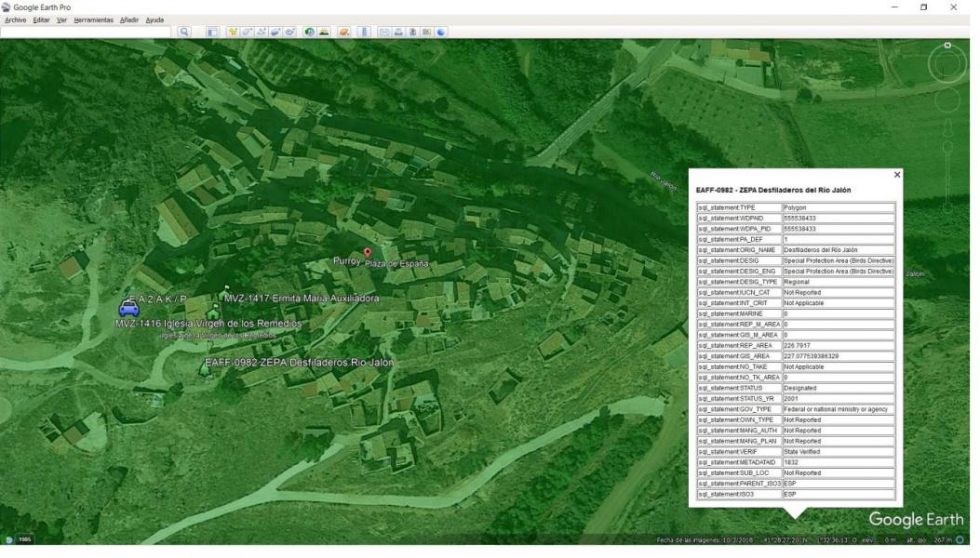980x558 pixels.
Task: Toggle historical imagery clock button
Action: (309, 32)
